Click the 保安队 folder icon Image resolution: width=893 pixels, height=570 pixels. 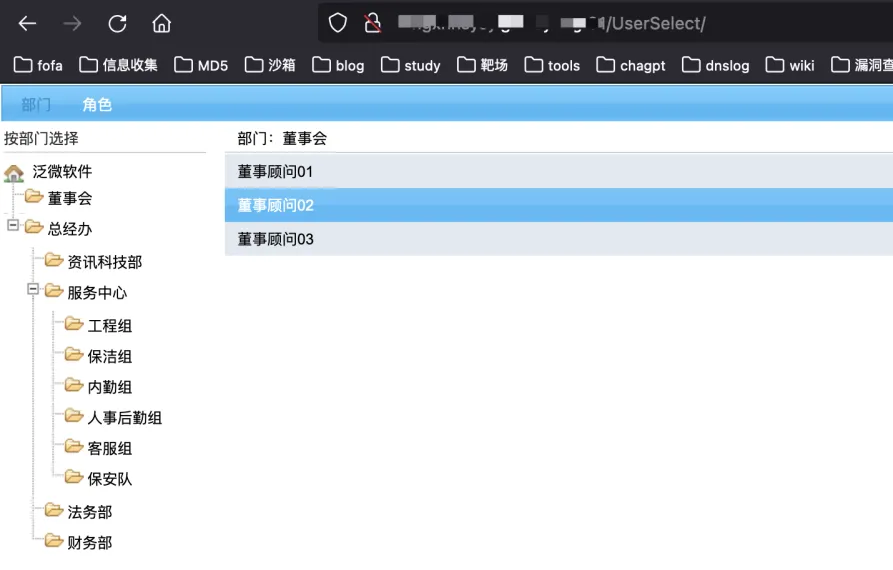(74, 477)
